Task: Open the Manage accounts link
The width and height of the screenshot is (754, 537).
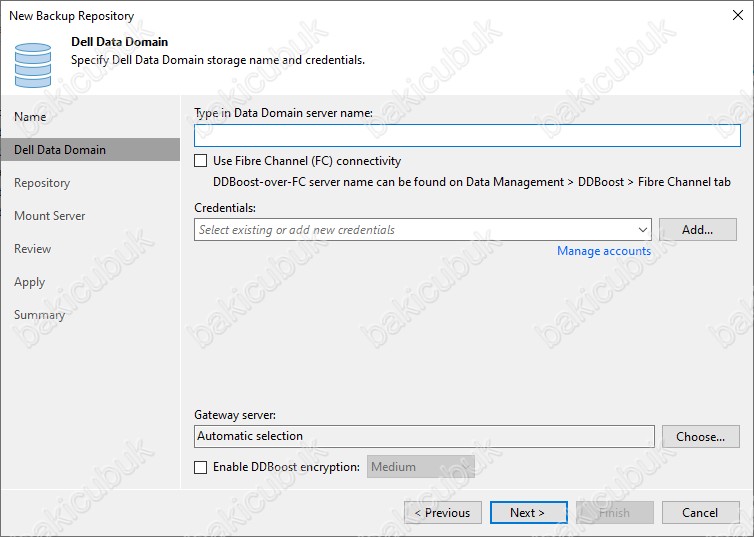Action: pos(603,251)
